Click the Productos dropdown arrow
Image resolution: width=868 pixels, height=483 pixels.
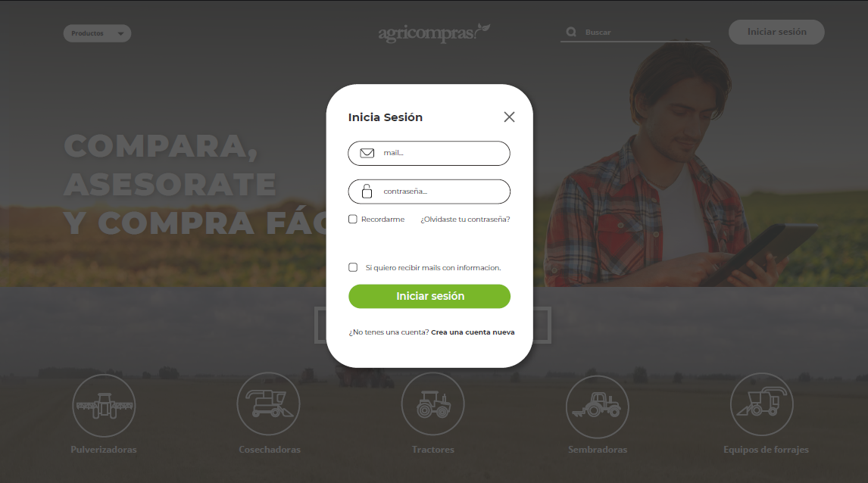pyautogui.click(x=120, y=34)
